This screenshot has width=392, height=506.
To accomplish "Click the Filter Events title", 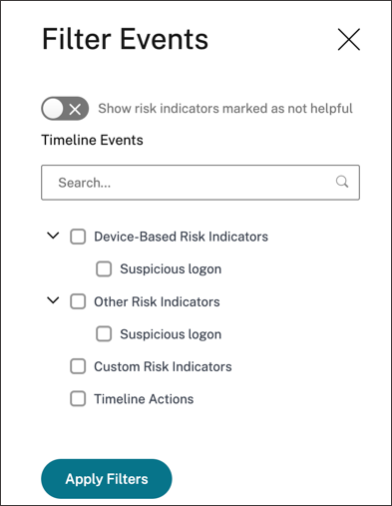I will coord(125,39).
